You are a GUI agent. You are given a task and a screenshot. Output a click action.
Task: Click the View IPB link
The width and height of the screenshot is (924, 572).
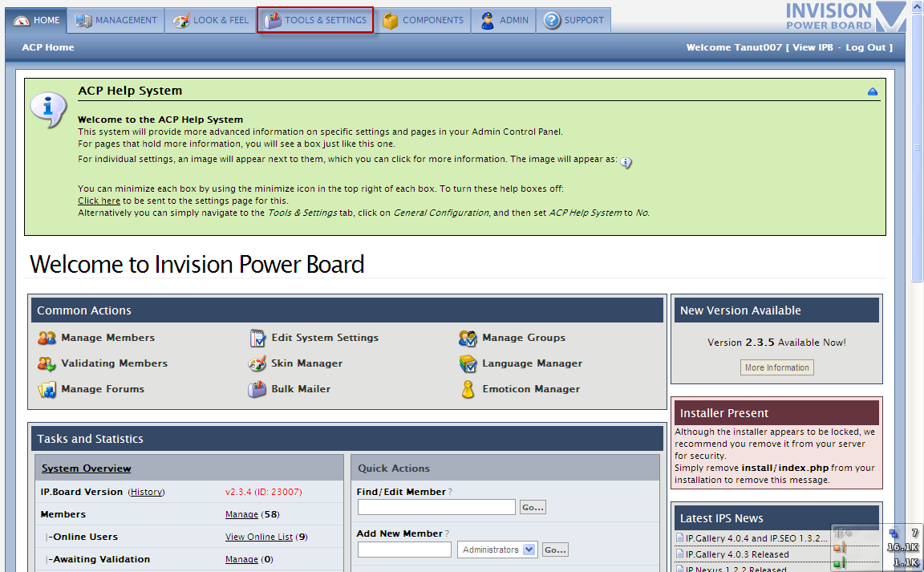click(x=813, y=47)
